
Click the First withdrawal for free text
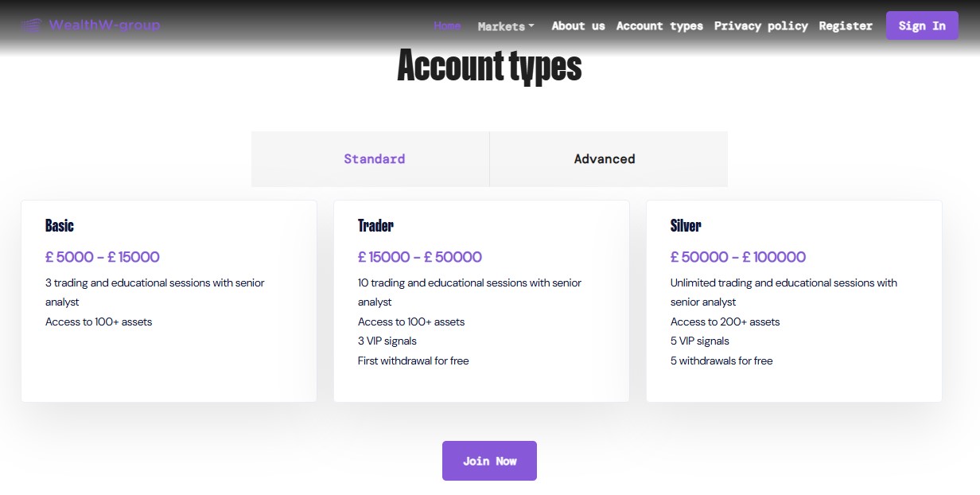point(414,361)
